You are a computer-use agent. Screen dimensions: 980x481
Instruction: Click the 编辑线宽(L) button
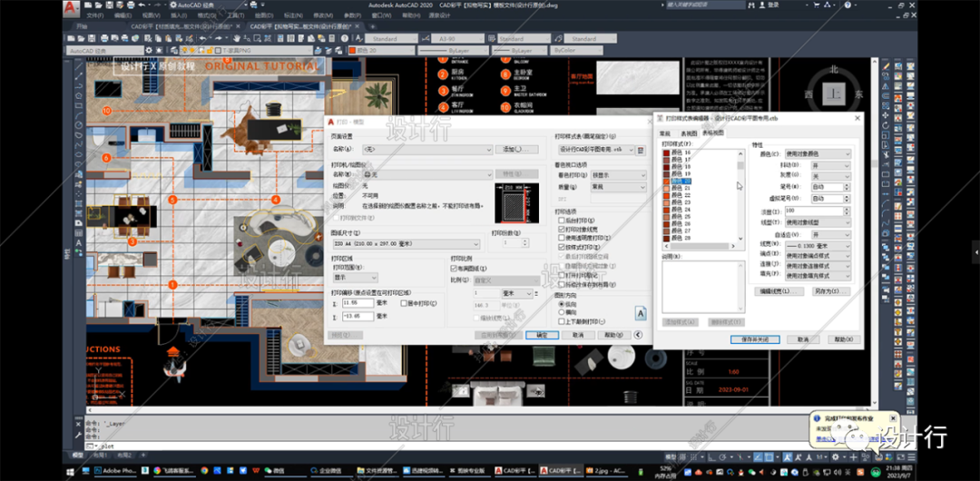pos(779,291)
